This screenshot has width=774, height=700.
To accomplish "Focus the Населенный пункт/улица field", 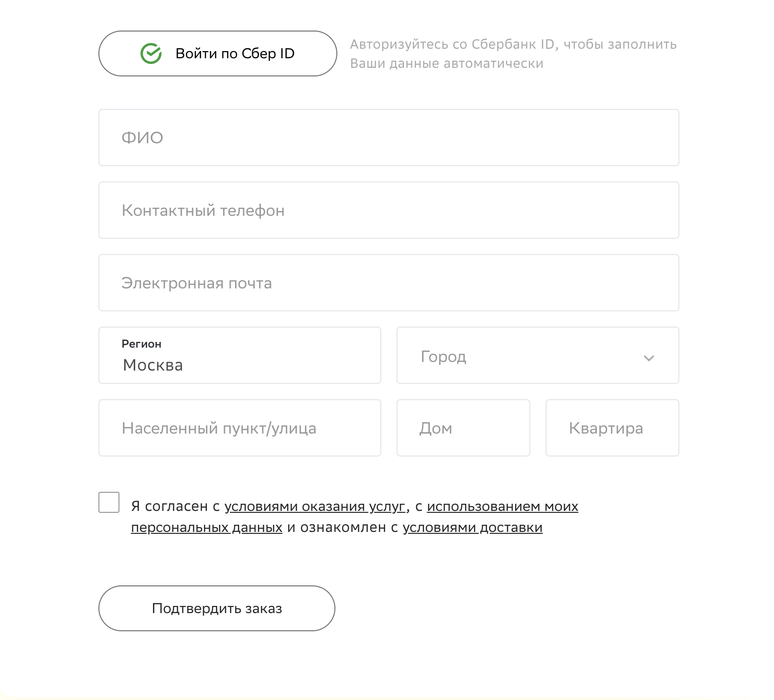I will tap(239, 428).
